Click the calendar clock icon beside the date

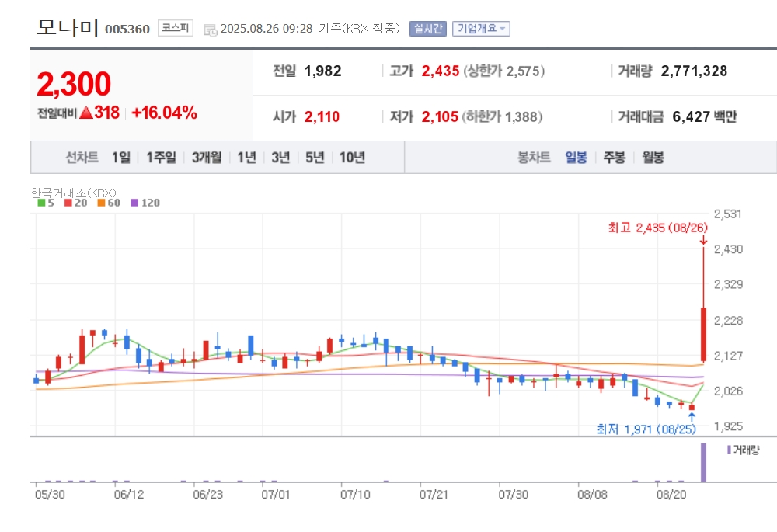[211, 30]
